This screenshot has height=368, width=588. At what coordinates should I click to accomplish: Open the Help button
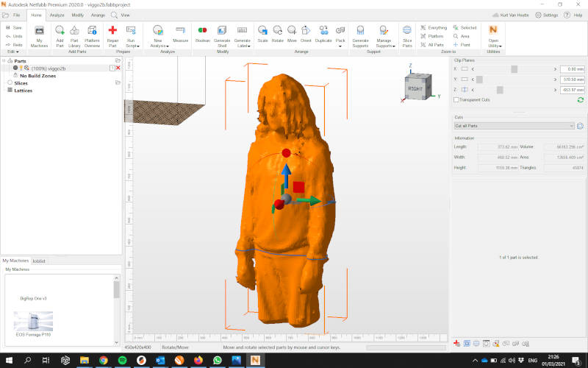coord(573,15)
